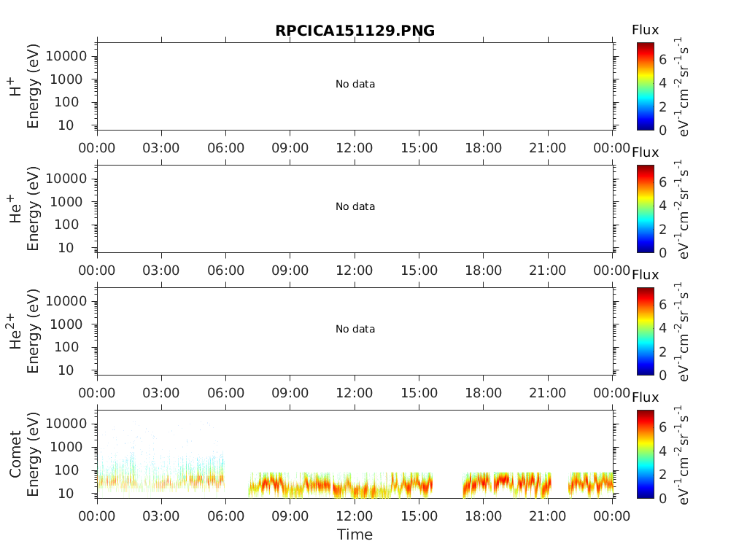Click the Flux title above the H+ colorbar

(645, 30)
